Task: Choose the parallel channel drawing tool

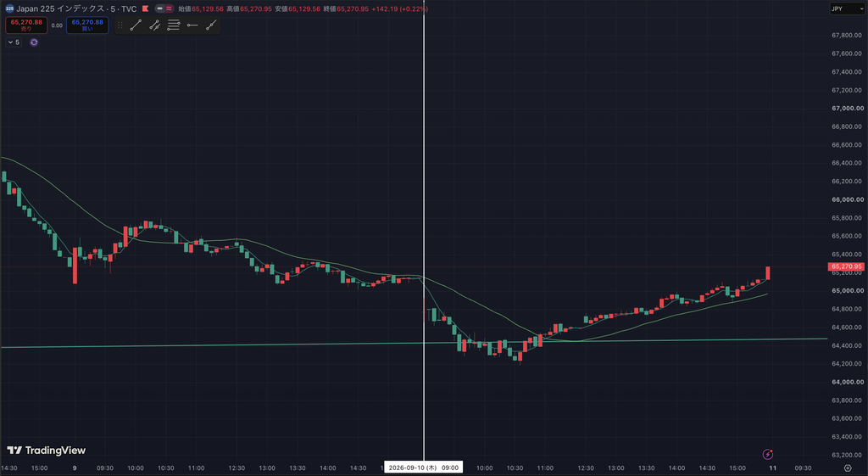Action: click(155, 25)
